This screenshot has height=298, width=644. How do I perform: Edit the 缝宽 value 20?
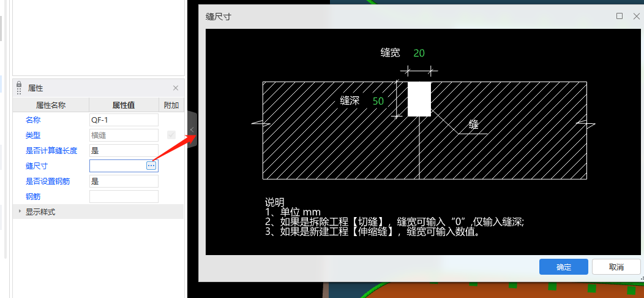coord(419,53)
